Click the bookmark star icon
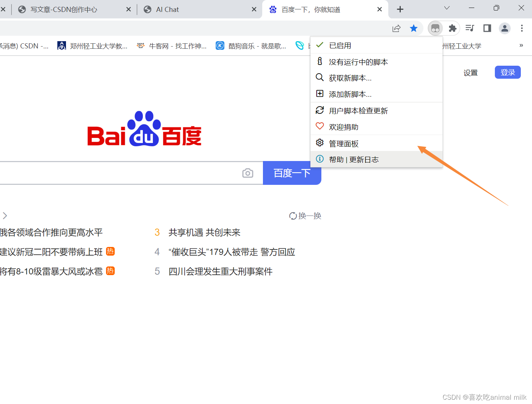 [x=414, y=28]
